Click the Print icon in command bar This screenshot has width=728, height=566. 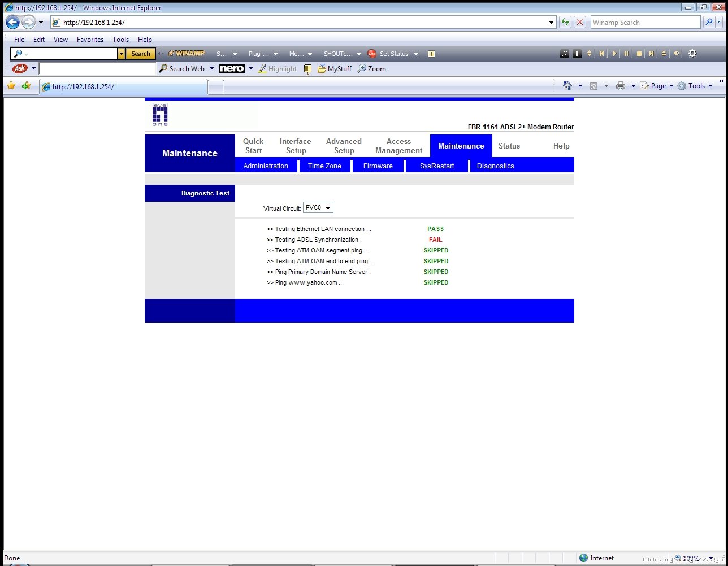coord(621,86)
